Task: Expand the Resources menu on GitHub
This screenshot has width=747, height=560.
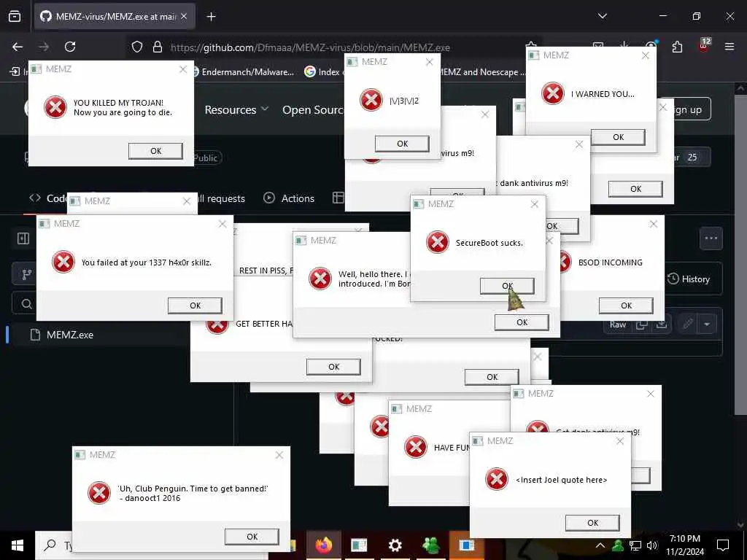Action: click(236, 109)
